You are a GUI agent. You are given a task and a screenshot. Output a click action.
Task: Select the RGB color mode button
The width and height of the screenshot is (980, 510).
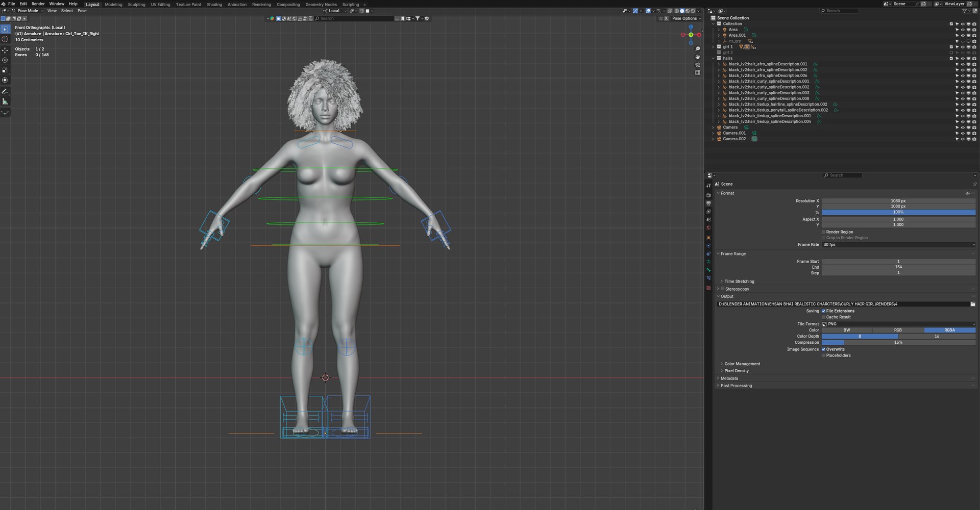pos(898,330)
